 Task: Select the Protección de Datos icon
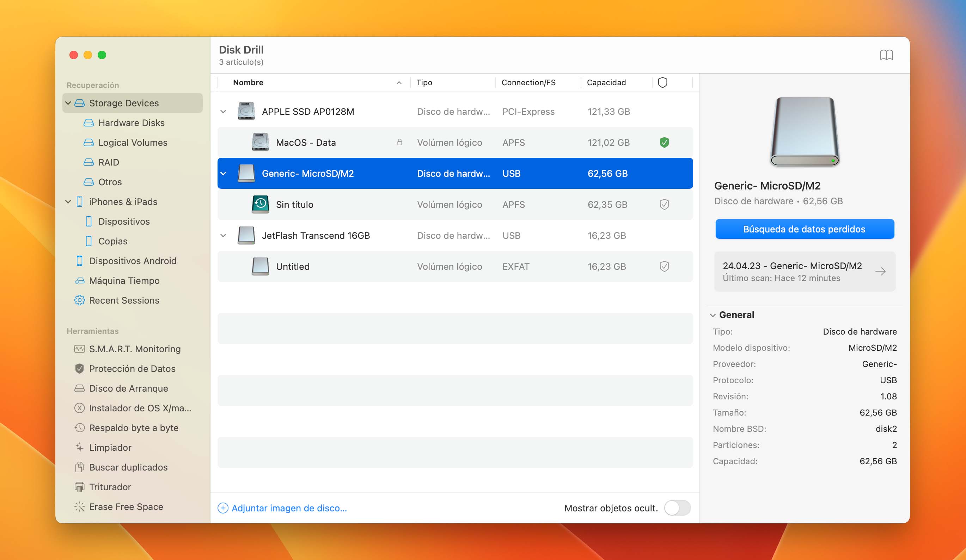tap(80, 368)
